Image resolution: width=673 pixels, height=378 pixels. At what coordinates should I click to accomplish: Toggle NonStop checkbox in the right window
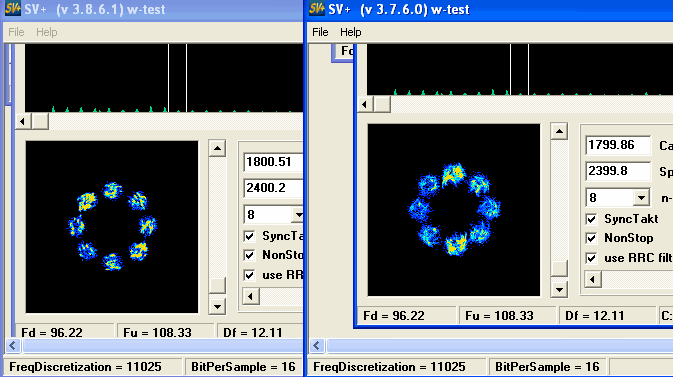(591, 238)
